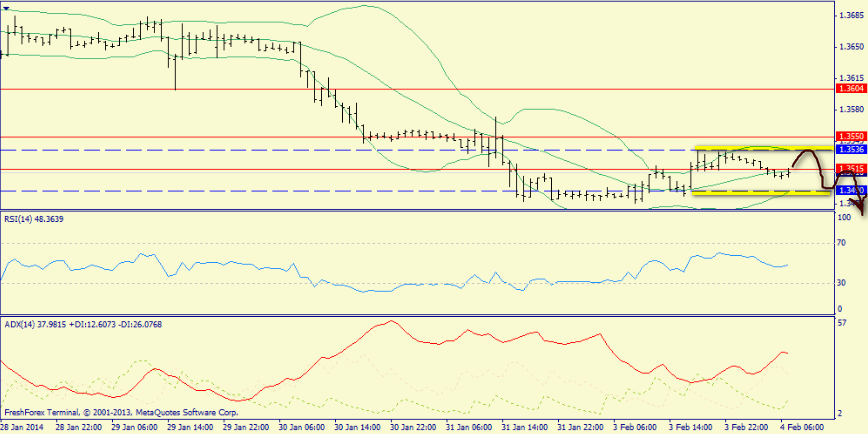Screen dimensions: 868x434
Task: Click the small blue triangle at chart top-left
Action: point(6,9)
